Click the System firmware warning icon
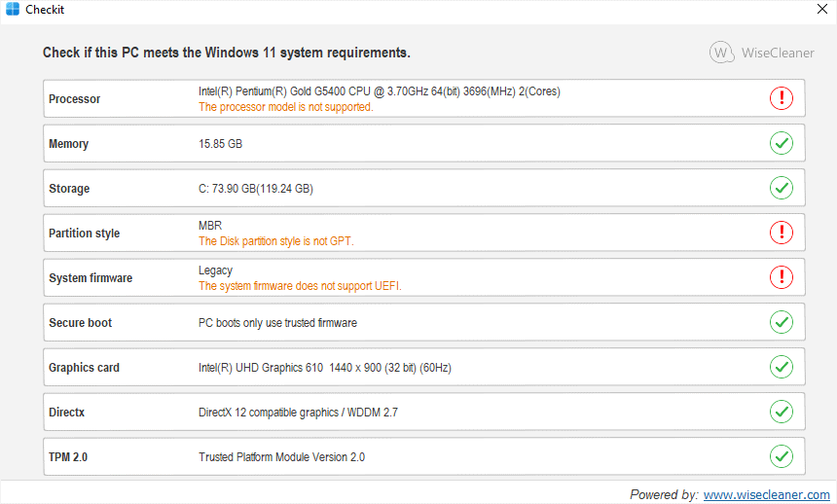Viewport: 837px width, 504px height. point(782,277)
